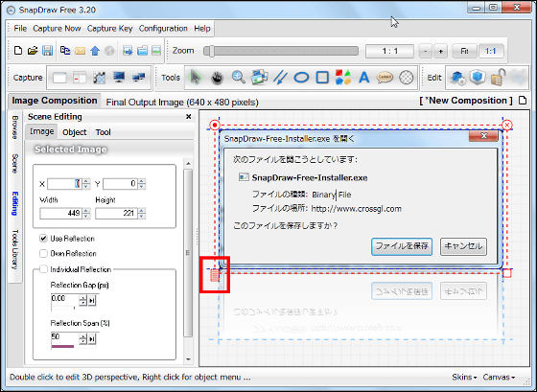Screen dimensions: 537x392
Task: Select the arrow pointer tool
Action: pyautogui.click(x=196, y=78)
